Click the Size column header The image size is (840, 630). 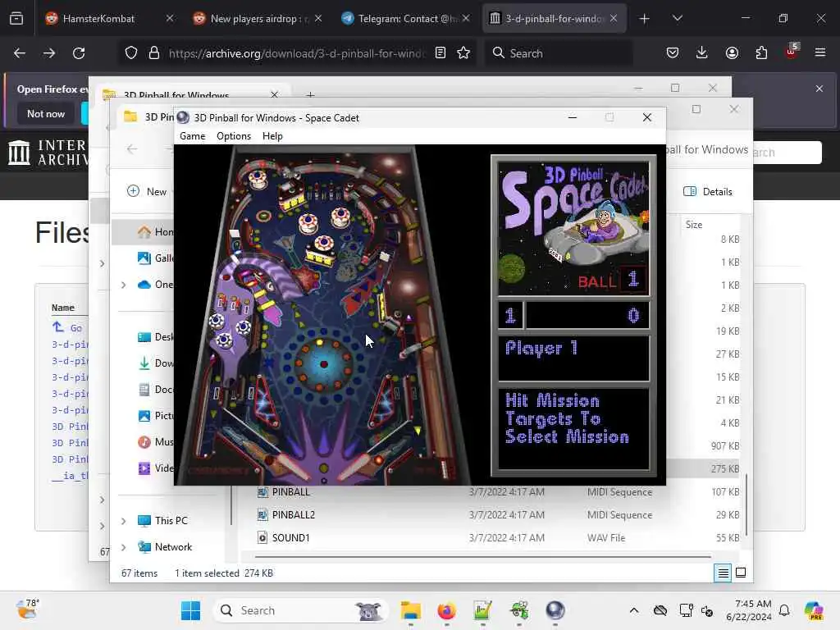694,225
